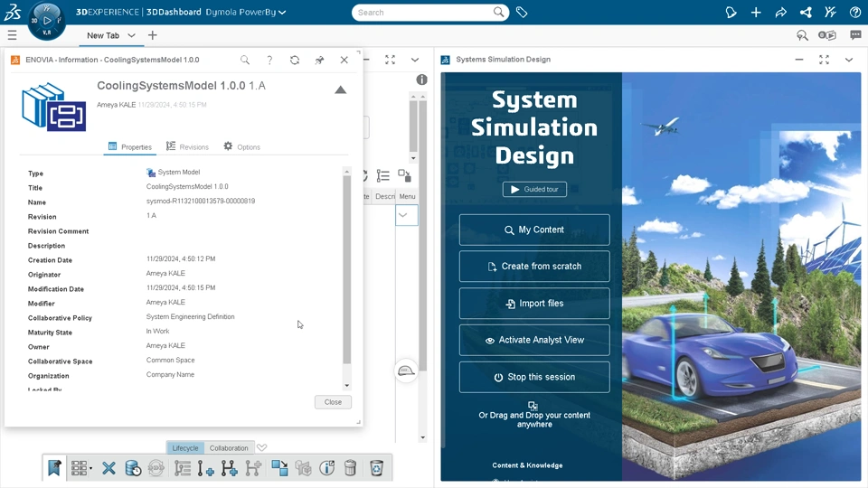
Task: Click the top bar Search field
Action: (x=424, y=12)
